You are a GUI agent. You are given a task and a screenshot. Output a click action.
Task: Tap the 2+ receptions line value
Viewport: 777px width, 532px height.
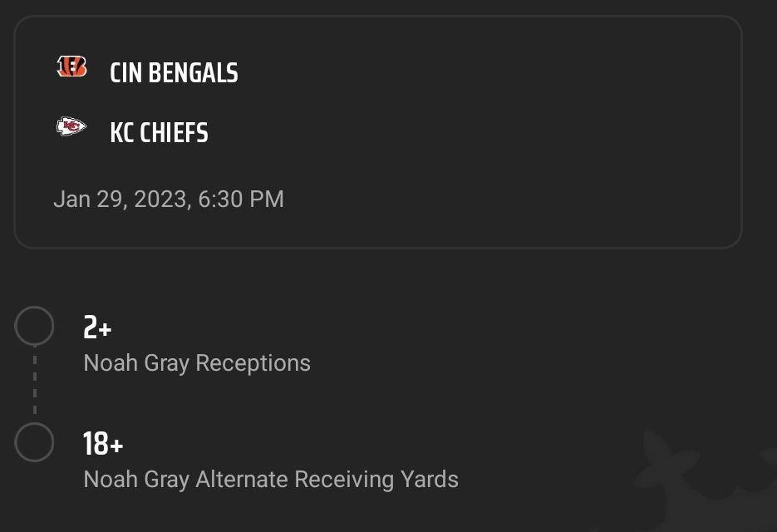click(x=97, y=328)
